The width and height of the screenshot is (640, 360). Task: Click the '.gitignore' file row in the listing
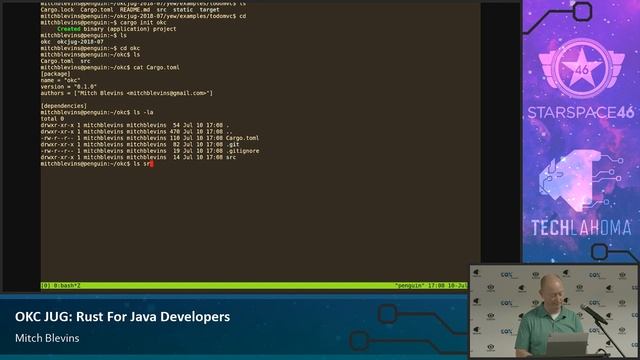click(150, 151)
